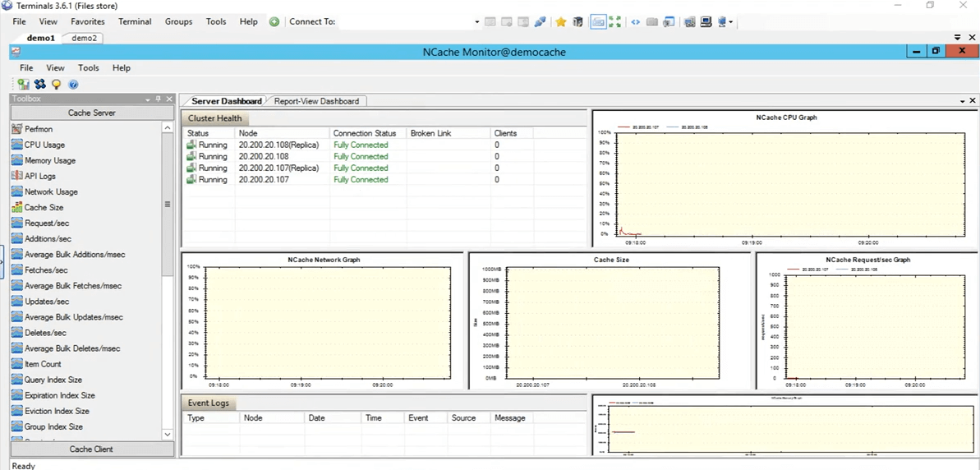Select Query Index Size in the Toolbox

coord(47,380)
